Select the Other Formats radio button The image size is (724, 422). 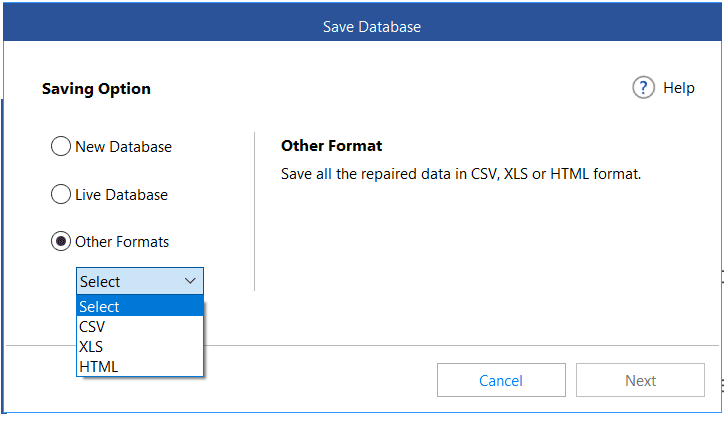click(61, 241)
